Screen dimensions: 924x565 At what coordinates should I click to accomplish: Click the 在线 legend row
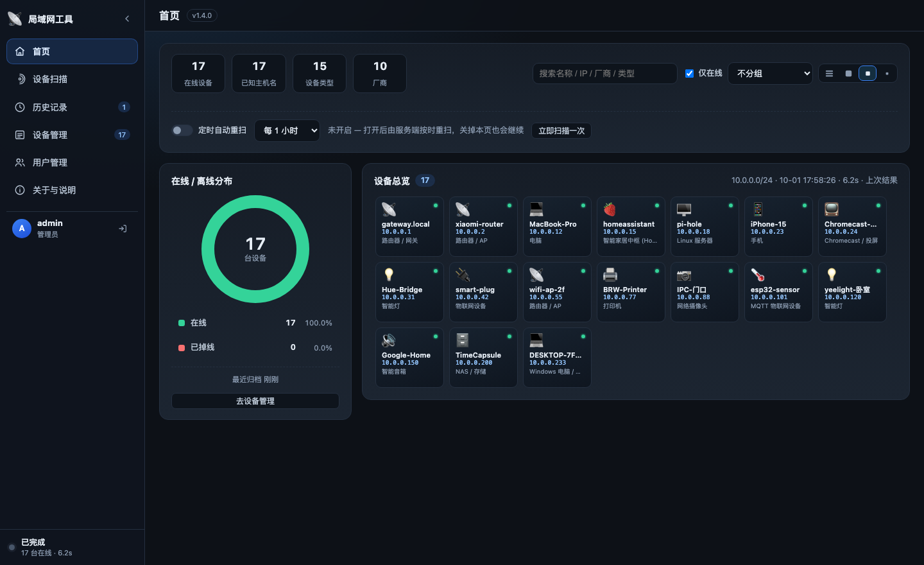click(x=255, y=323)
